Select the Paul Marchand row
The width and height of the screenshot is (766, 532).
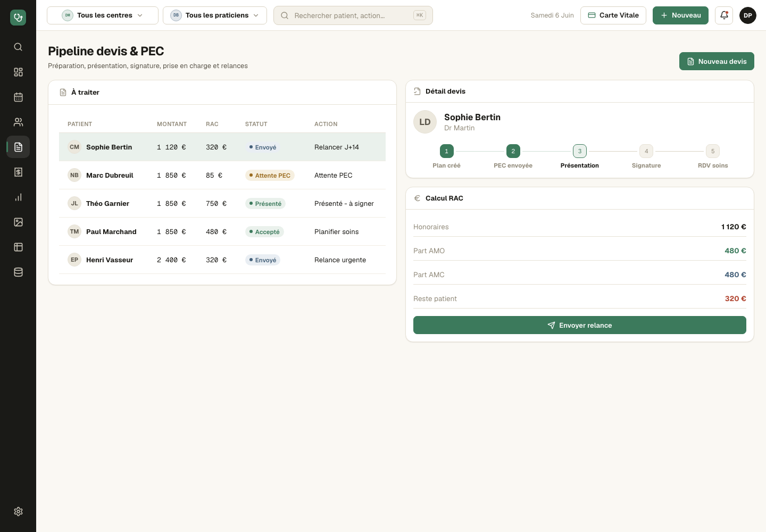tap(222, 231)
